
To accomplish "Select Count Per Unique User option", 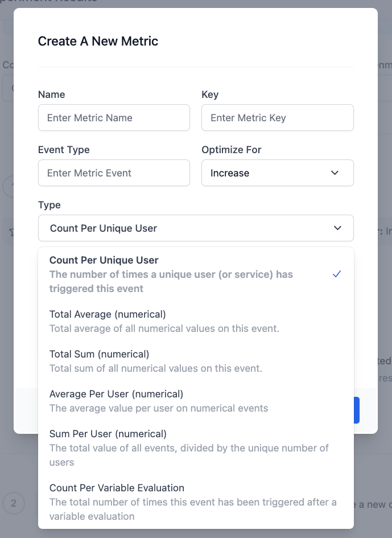I will click(x=104, y=260).
